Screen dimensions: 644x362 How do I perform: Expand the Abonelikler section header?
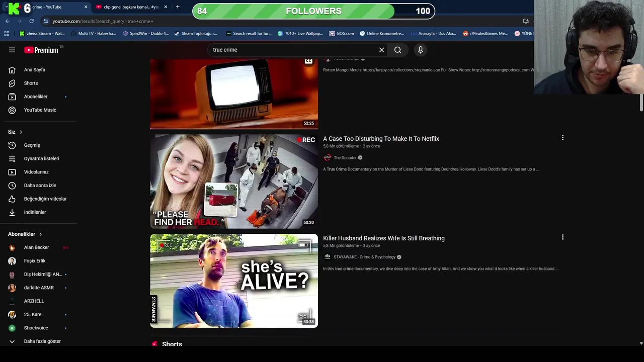[x=25, y=234]
